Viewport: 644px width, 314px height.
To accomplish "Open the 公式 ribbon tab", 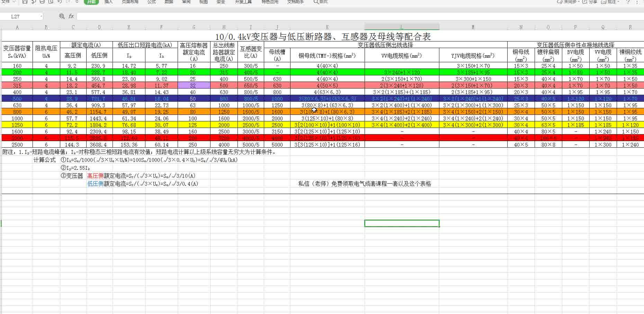I will coord(152,2).
